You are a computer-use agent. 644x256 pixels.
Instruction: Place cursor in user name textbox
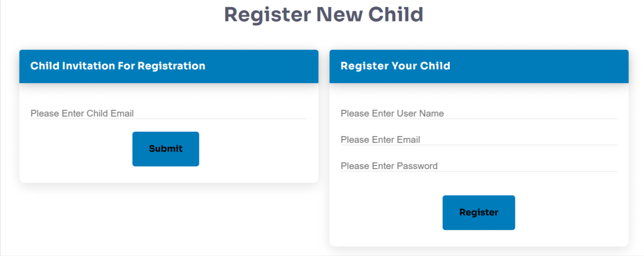click(479, 114)
